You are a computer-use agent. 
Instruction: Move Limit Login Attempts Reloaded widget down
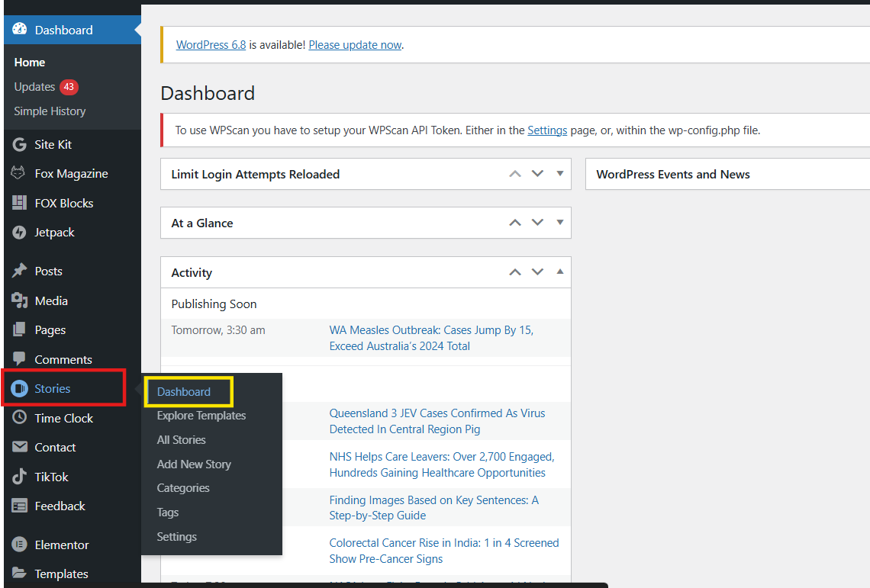tap(538, 174)
